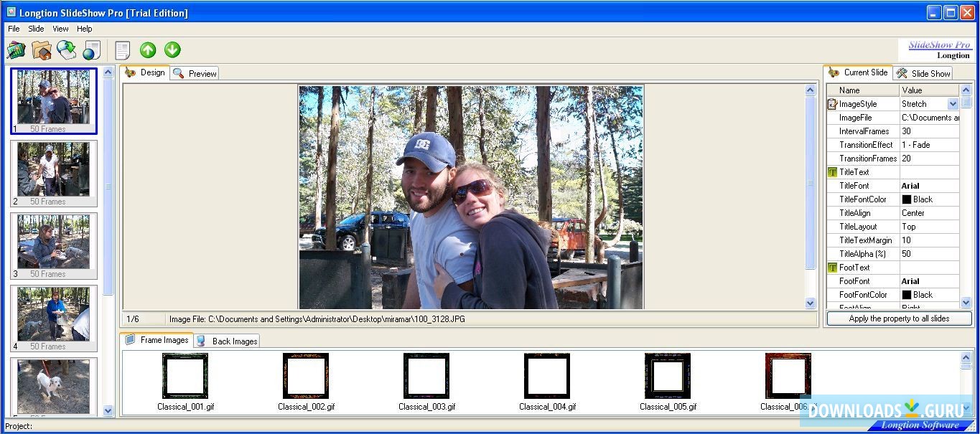
Task: Click the folder with house toolbar icon
Action: (42, 50)
